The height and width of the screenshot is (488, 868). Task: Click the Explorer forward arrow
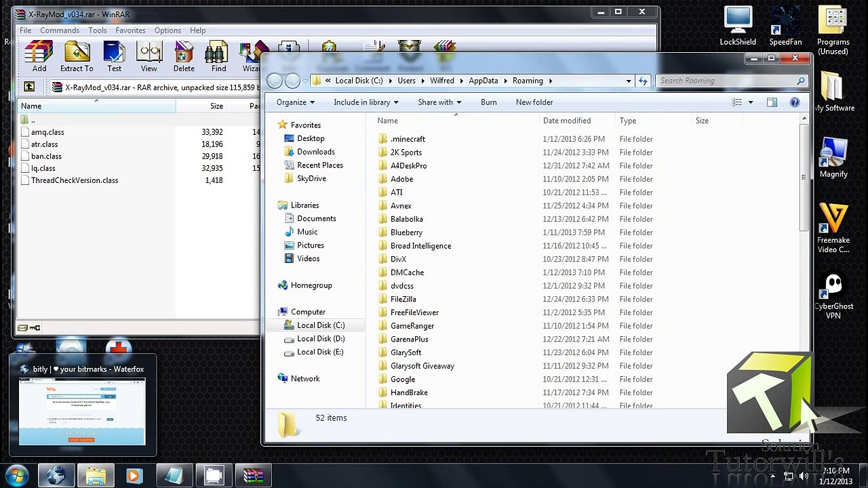click(x=292, y=81)
